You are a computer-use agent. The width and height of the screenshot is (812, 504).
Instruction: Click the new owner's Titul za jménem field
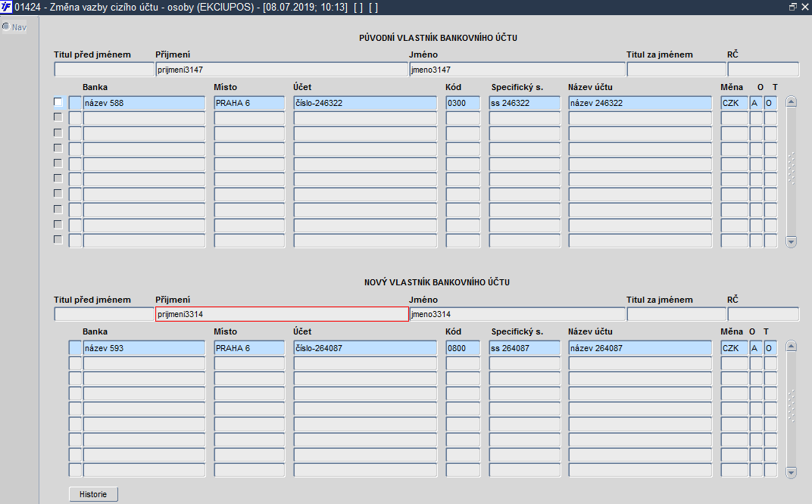click(676, 314)
